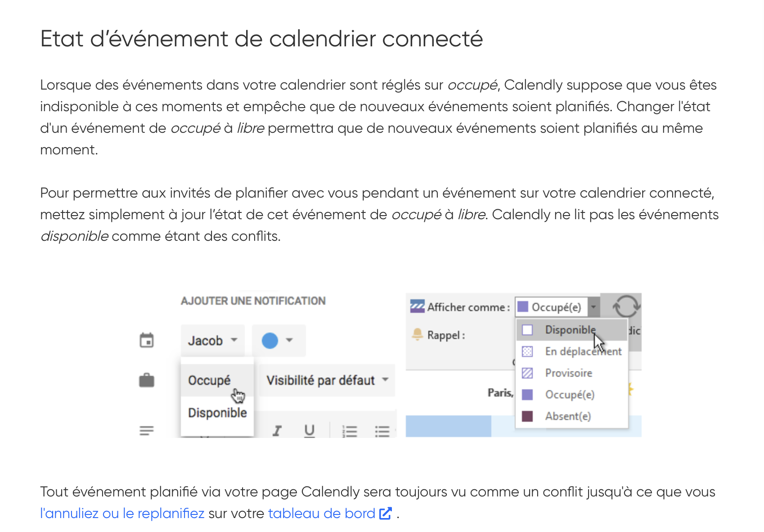Open the tableau de bord link
Screen dimensions: 764x532
tap(322, 513)
